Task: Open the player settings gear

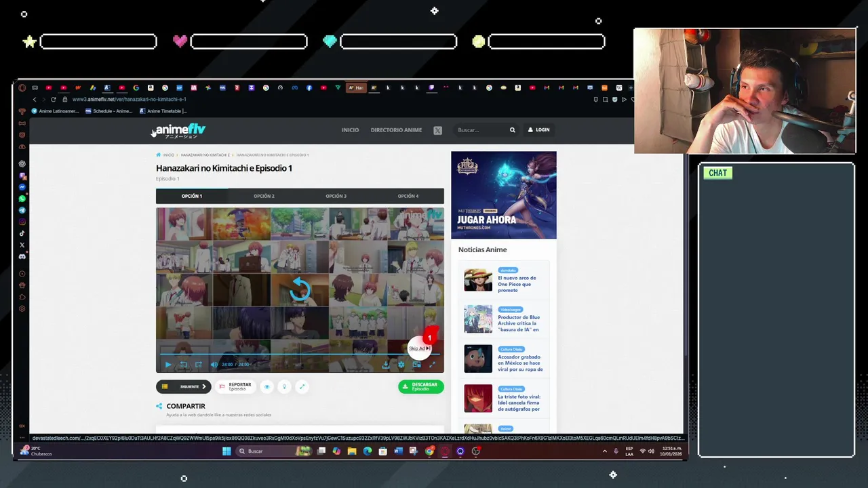Action: pos(401,365)
